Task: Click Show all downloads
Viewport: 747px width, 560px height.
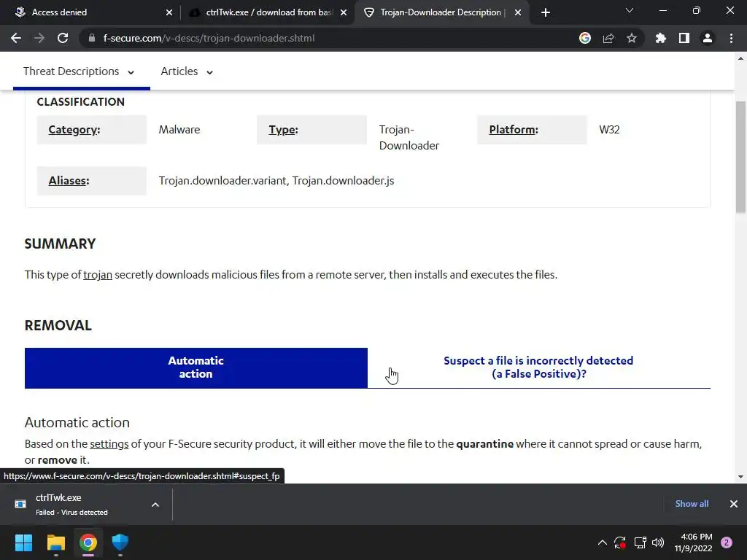Action: click(692, 504)
